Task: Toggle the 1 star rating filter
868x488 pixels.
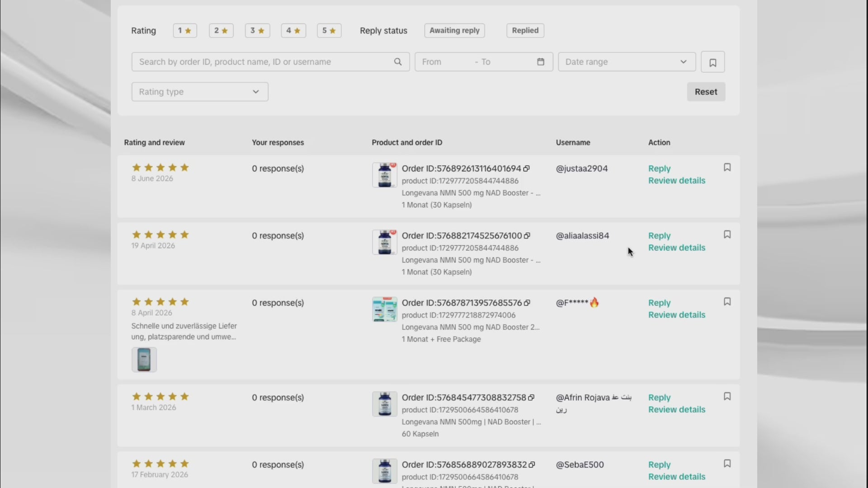Action: coord(185,30)
